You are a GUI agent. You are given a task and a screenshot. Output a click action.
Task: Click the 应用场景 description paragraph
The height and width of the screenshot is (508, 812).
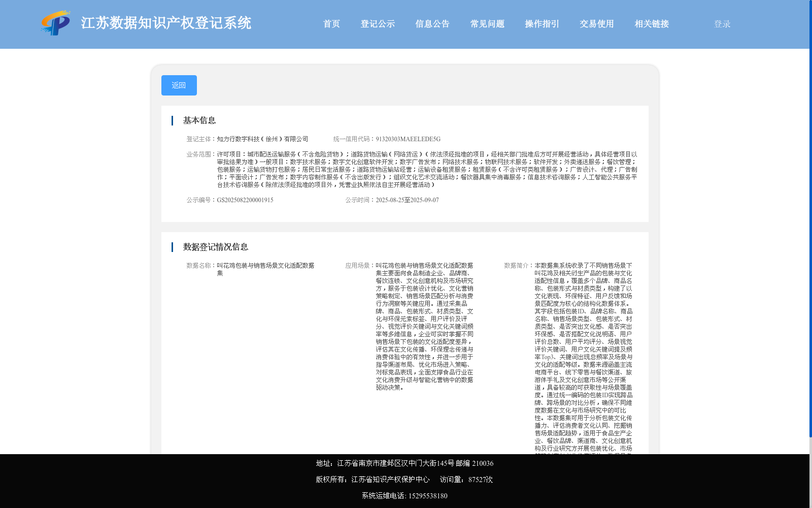pos(424,327)
